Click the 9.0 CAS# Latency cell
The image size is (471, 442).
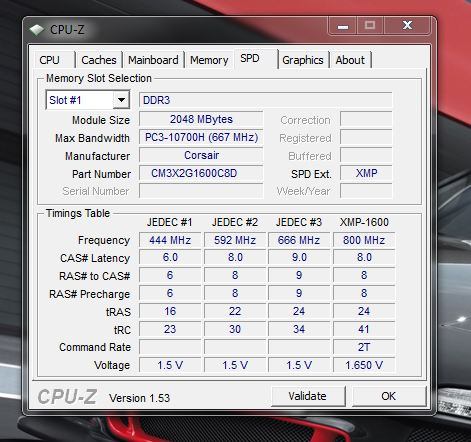tap(299, 258)
